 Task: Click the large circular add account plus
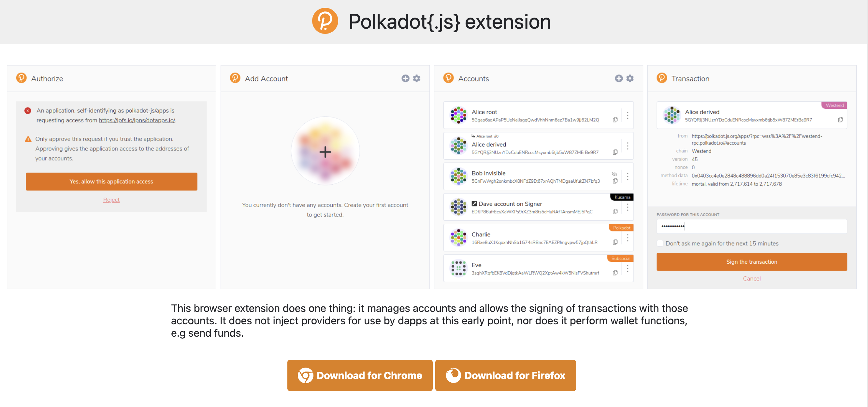tap(325, 152)
